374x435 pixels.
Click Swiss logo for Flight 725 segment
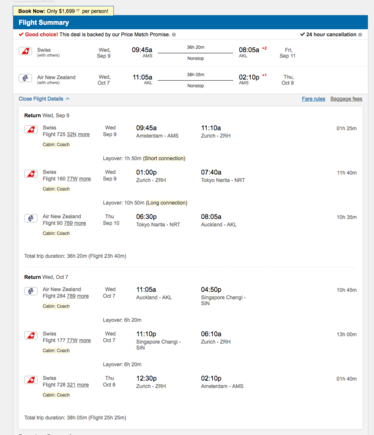(x=31, y=129)
